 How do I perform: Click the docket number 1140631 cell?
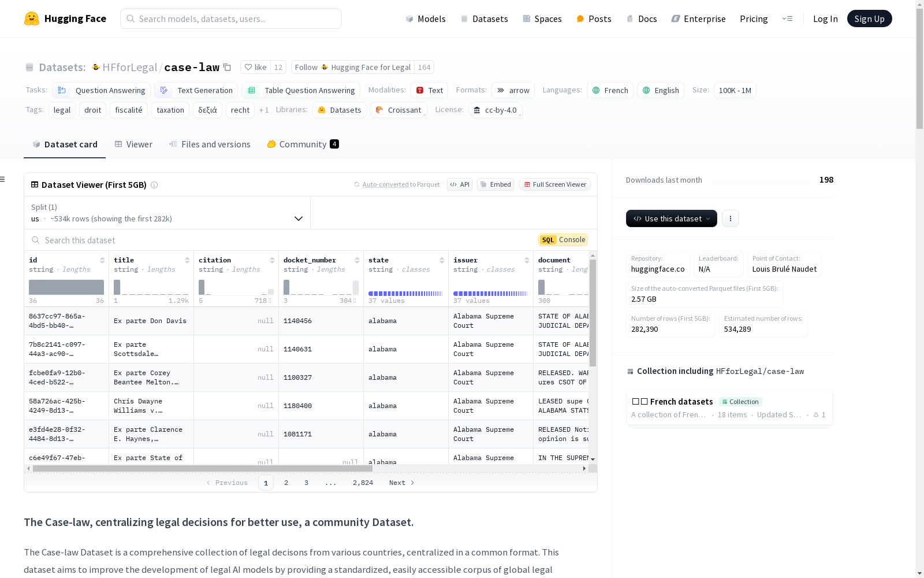point(321,349)
